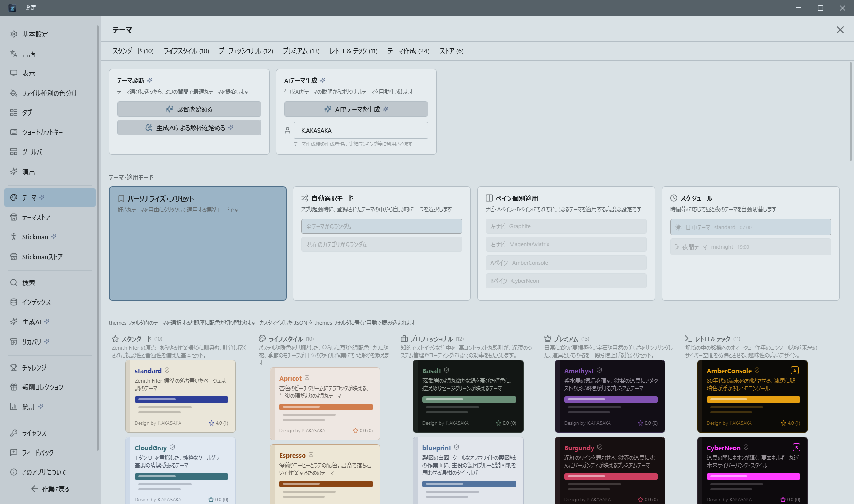This screenshot has width=854, height=504.
Task: Open the タブ settings in the sidebar
Action: point(49,113)
